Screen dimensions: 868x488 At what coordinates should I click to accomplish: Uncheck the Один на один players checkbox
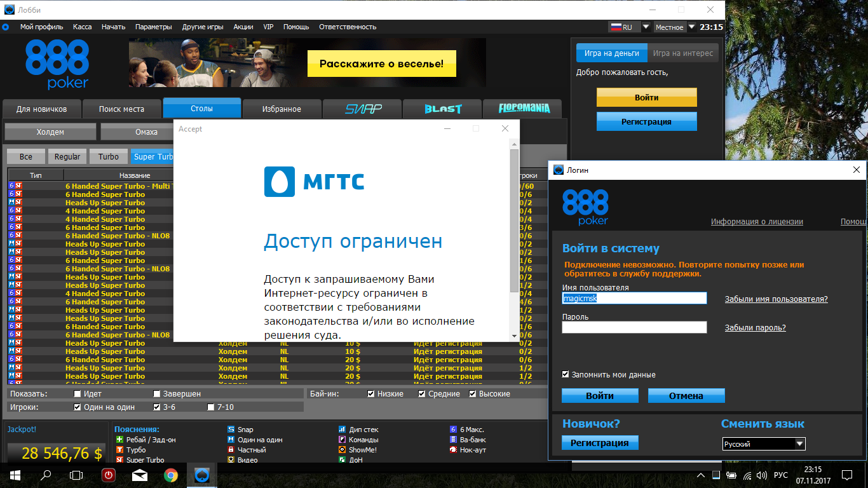tap(78, 407)
